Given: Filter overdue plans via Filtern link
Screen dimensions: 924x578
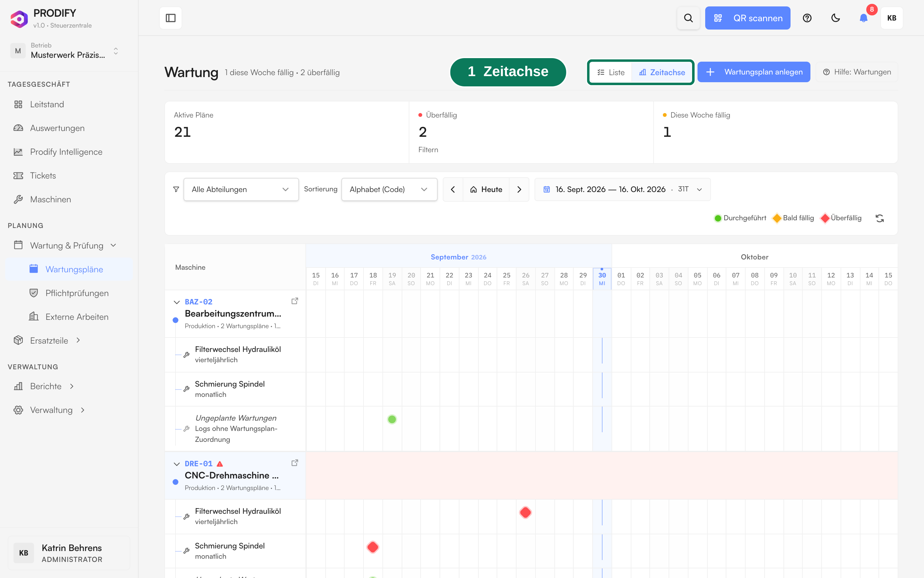Looking at the screenshot, I should point(428,149).
